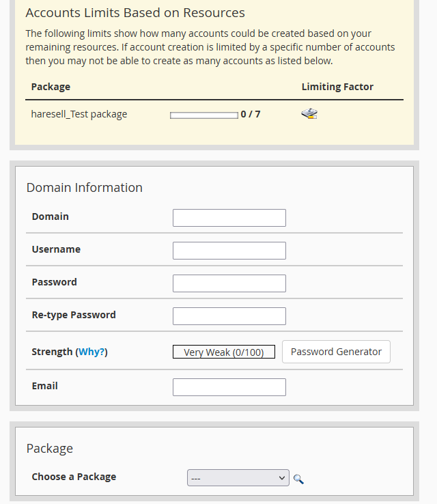Click the Email input field
437x504 pixels.
229,387
